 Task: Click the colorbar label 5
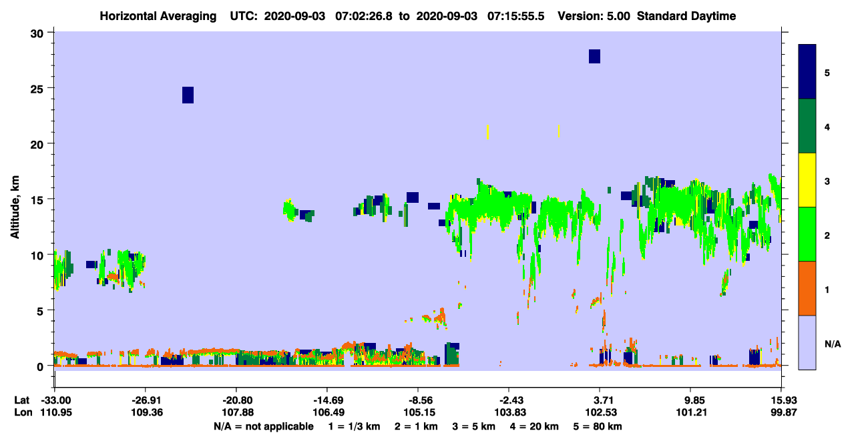point(827,72)
